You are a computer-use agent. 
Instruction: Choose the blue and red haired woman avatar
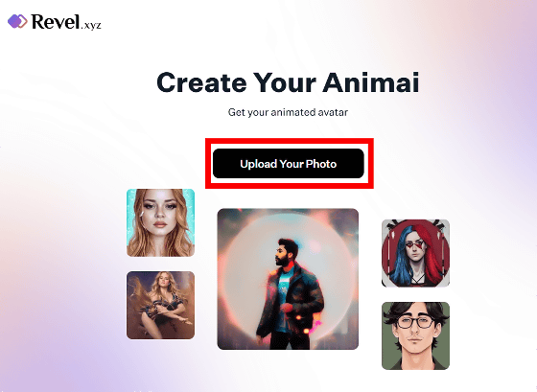click(415, 253)
